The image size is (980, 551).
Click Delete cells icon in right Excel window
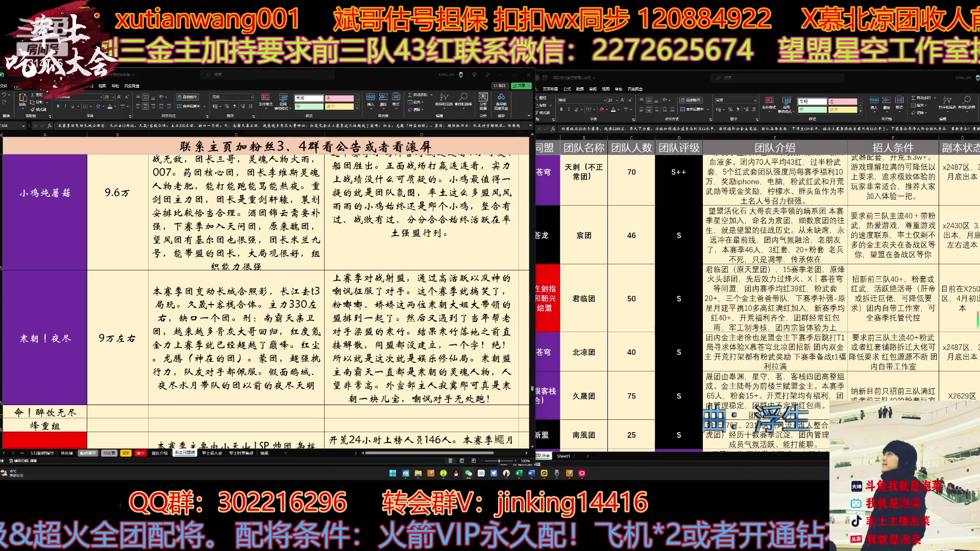click(887, 100)
